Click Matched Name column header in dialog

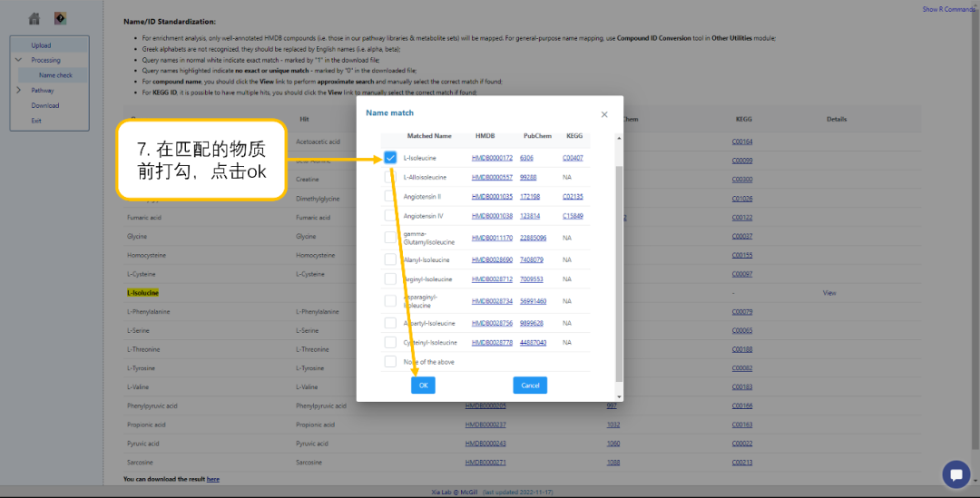coord(428,135)
